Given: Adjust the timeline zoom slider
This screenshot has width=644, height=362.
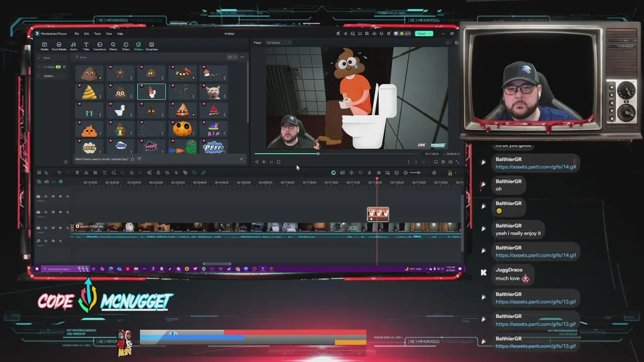Looking at the screenshot, I should [x=418, y=172].
